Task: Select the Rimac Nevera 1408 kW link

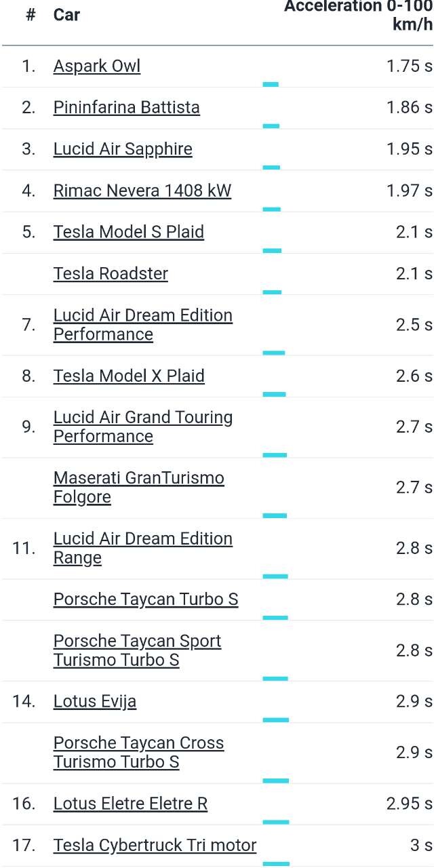Action: coord(142,191)
